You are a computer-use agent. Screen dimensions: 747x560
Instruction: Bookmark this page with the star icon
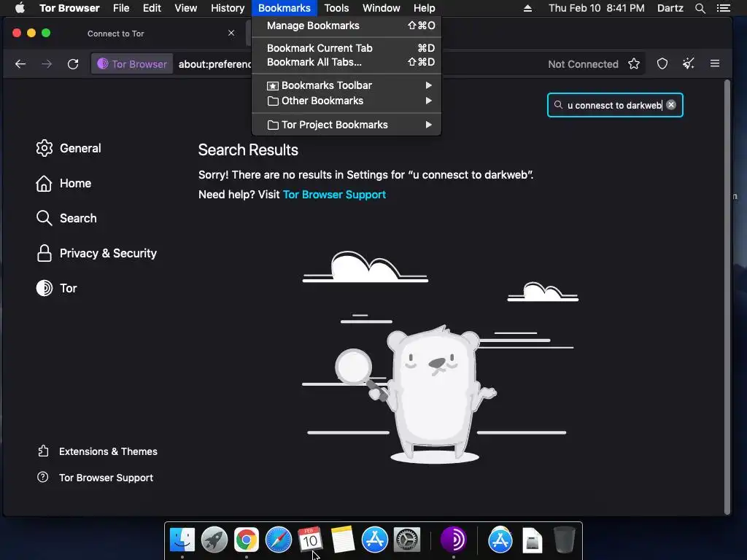click(634, 64)
